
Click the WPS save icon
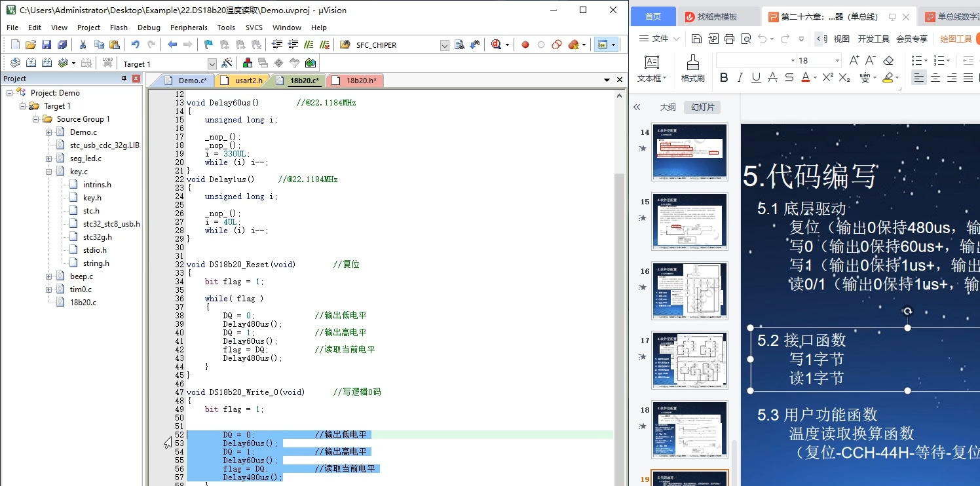click(696, 39)
